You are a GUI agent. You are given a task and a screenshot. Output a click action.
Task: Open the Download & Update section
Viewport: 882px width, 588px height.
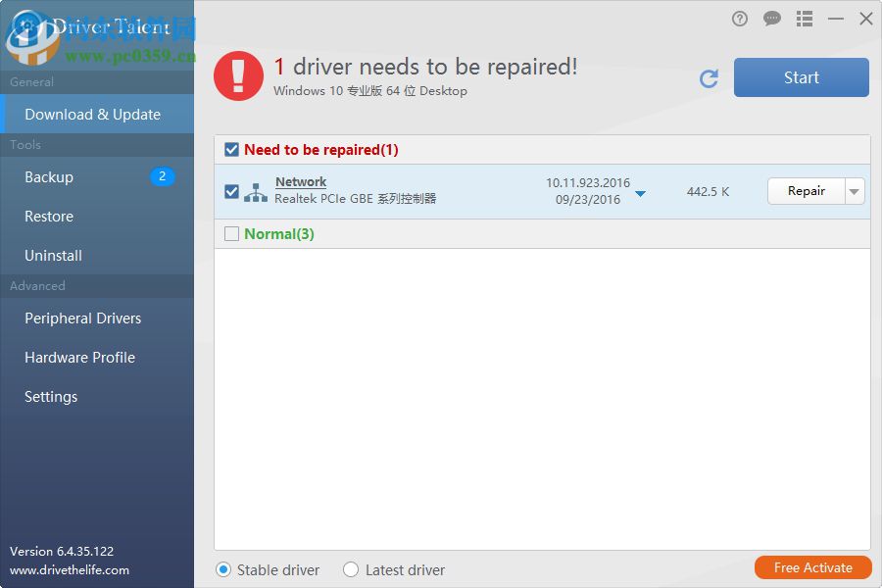pyautogui.click(x=97, y=115)
